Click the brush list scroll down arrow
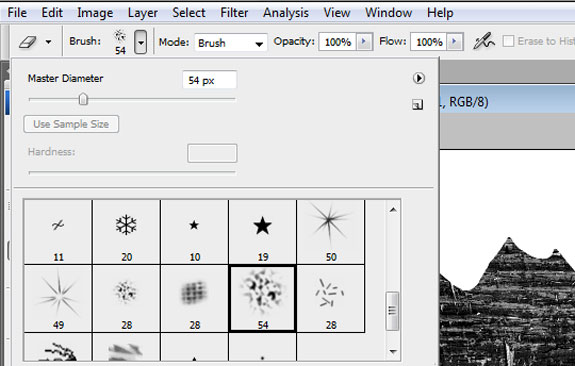The height and width of the screenshot is (366, 575). coord(393,351)
